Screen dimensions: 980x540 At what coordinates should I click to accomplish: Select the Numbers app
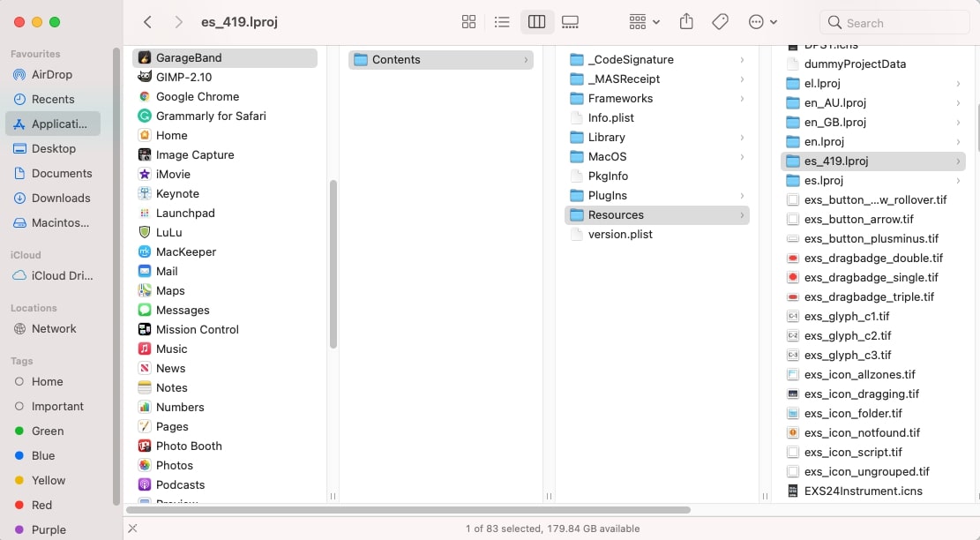coord(225,408)
